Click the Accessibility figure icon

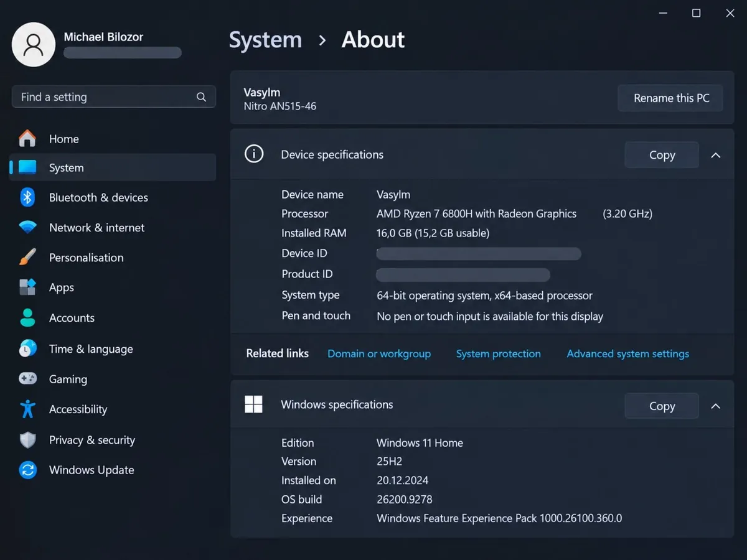coord(27,409)
